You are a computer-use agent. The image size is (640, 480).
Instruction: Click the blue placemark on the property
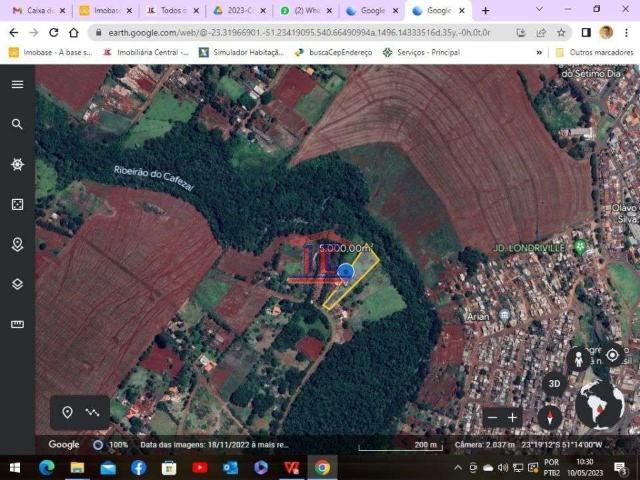(346, 272)
